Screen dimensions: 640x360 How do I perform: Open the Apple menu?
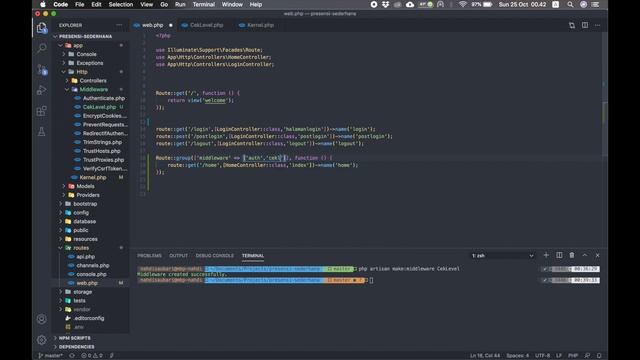click(42, 4)
